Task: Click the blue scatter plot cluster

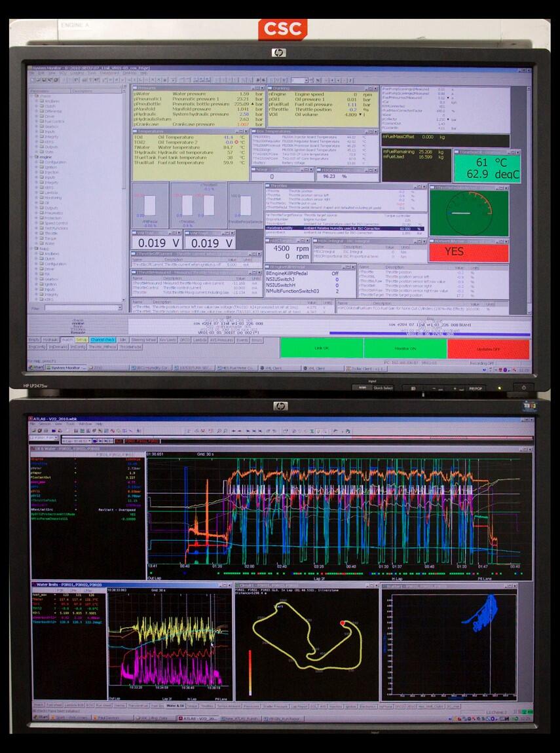Action: pos(481,613)
